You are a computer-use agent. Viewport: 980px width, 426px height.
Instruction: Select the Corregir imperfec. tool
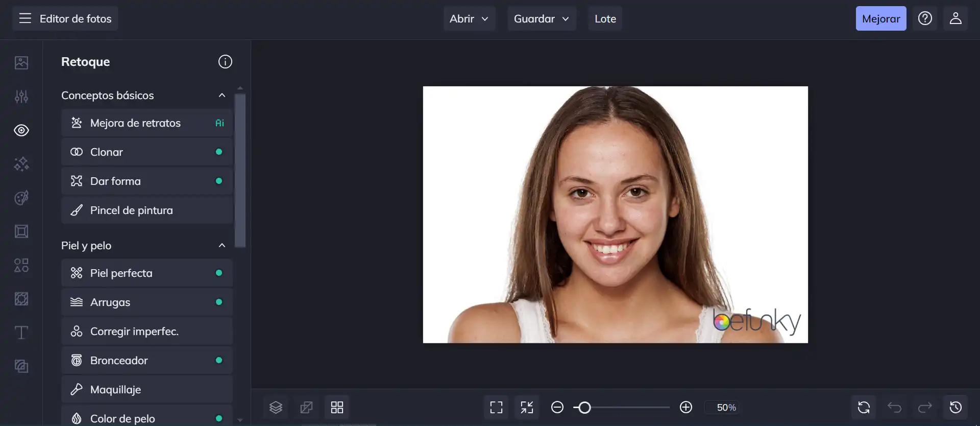click(147, 332)
